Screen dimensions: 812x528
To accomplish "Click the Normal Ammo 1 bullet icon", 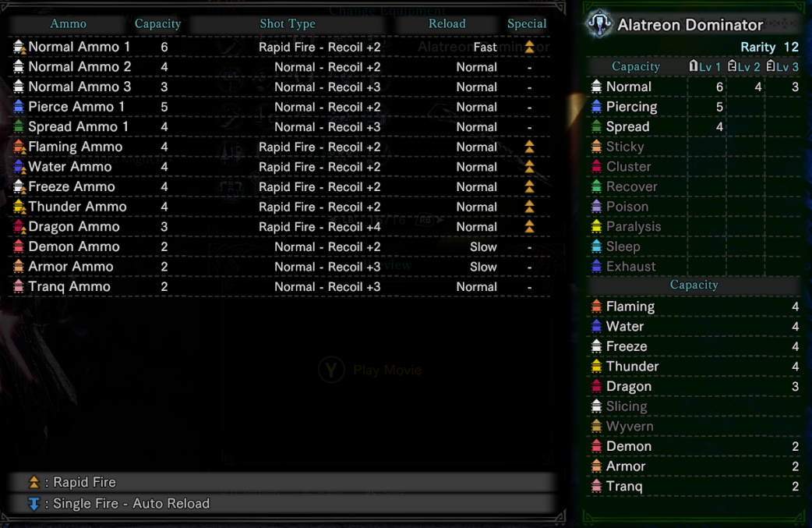I will pyautogui.click(x=19, y=47).
